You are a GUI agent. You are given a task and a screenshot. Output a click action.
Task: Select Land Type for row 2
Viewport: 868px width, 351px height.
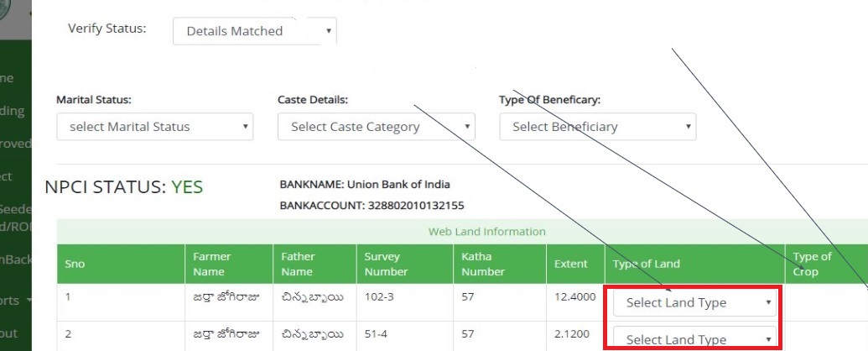[x=694, y=339]
